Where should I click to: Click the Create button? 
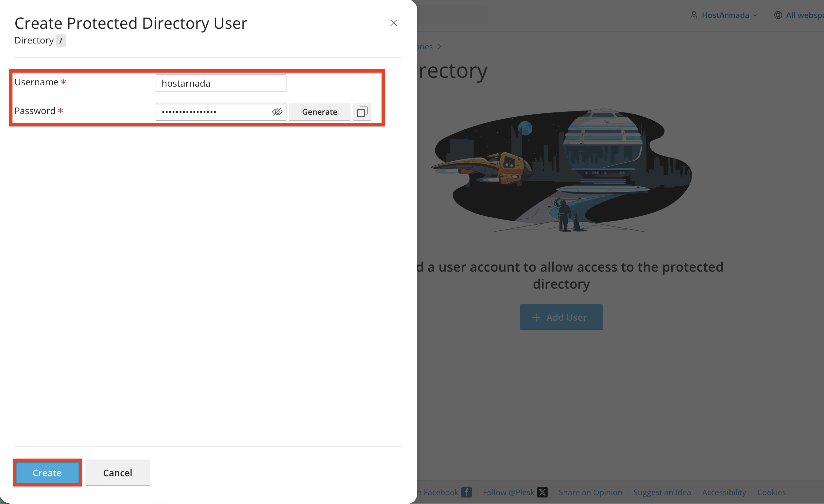(47, 473)
